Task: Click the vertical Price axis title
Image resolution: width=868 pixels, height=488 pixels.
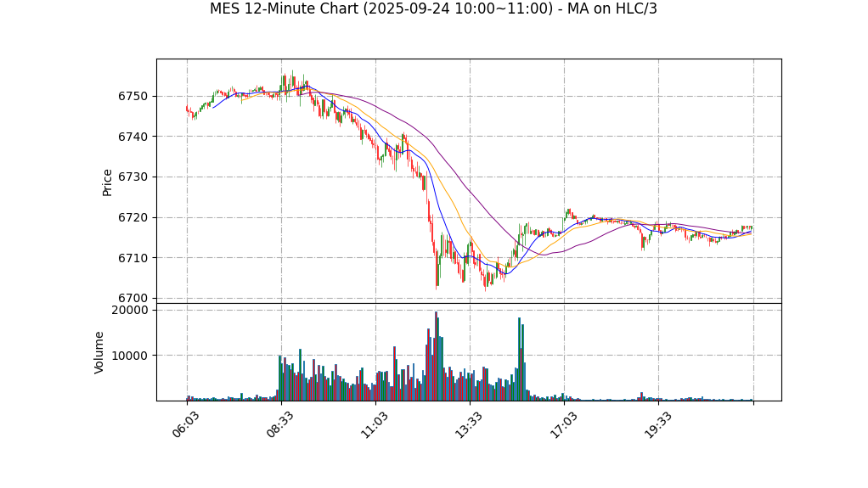Action: pos(107,182)
